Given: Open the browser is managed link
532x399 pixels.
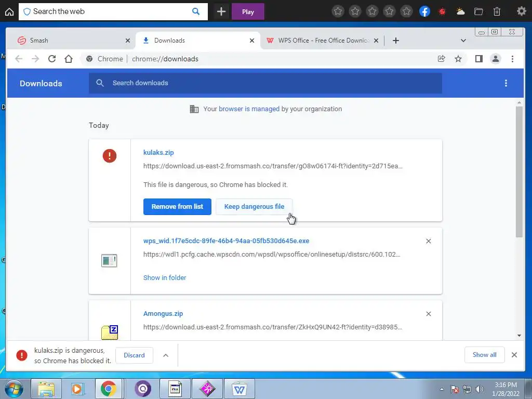Looking at the screenshot, I should (249, 109).
